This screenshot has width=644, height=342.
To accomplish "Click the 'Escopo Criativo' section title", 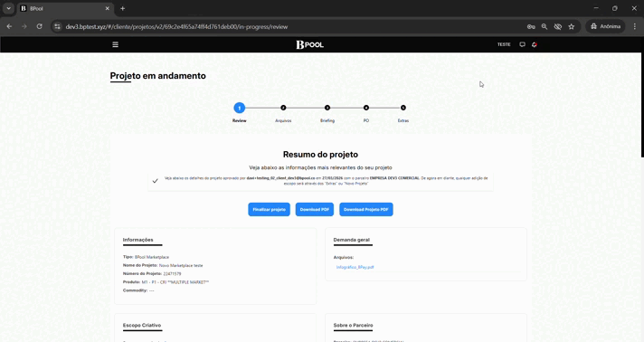I will (142, 325).
